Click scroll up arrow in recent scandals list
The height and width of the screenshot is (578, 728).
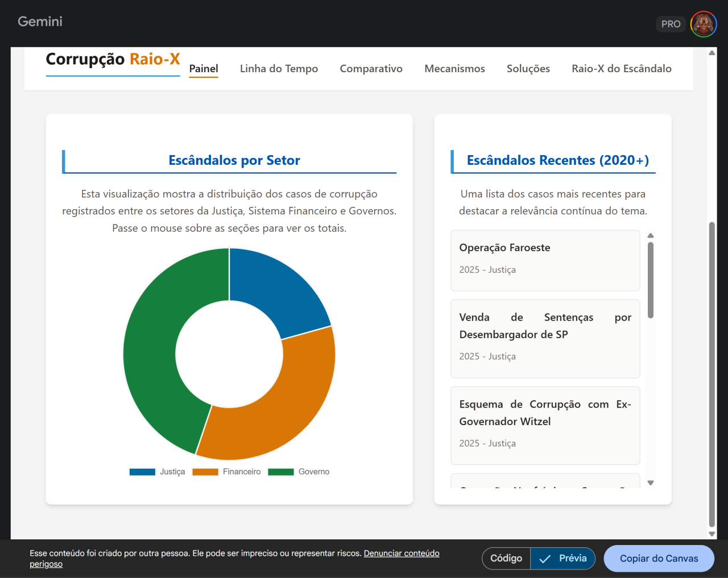tap(651, 235)
